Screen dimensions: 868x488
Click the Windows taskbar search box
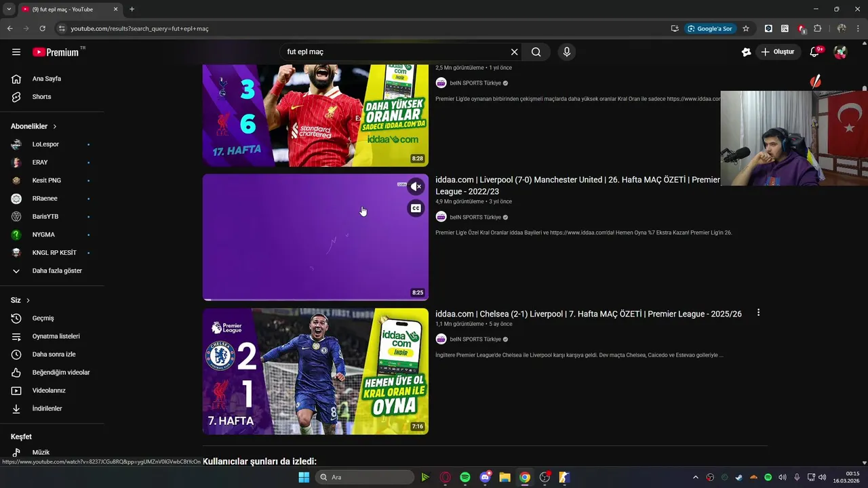(365, 477)
